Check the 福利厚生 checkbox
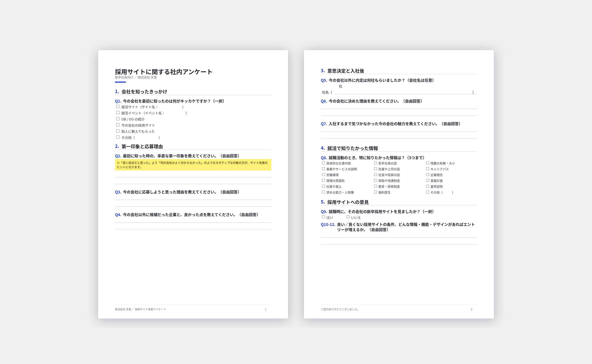 tap(375, 192)
